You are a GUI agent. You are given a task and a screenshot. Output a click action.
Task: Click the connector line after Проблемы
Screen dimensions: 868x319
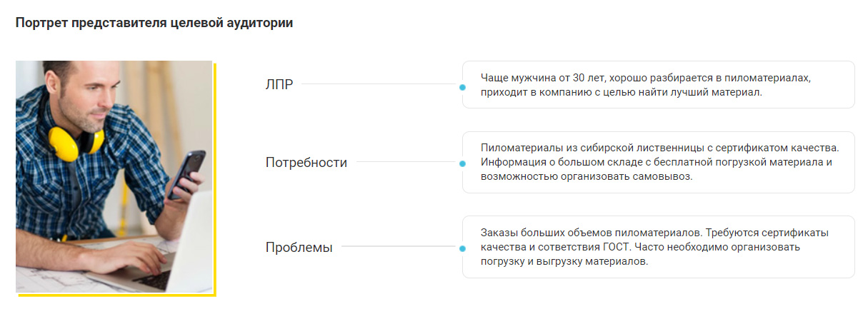pyautogui.click(x=399, y=247)
